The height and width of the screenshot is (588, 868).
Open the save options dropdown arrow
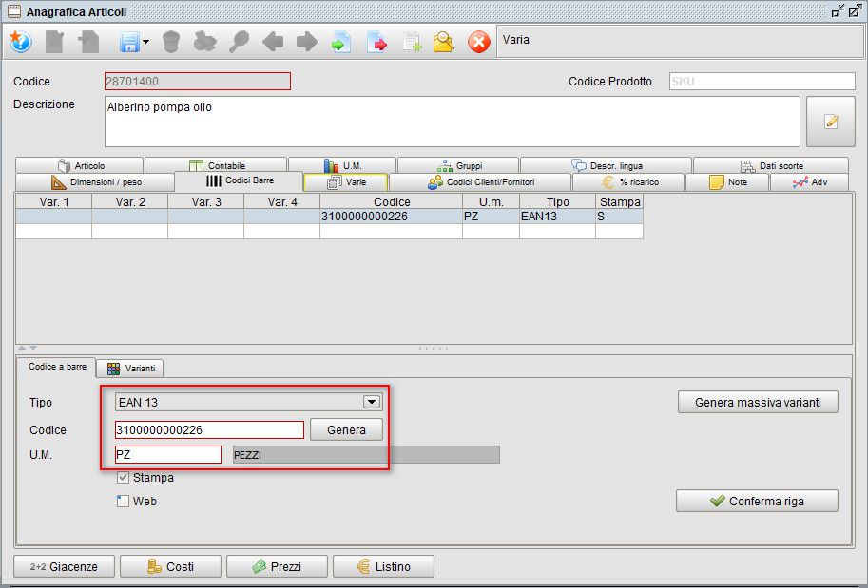[145, 43]
